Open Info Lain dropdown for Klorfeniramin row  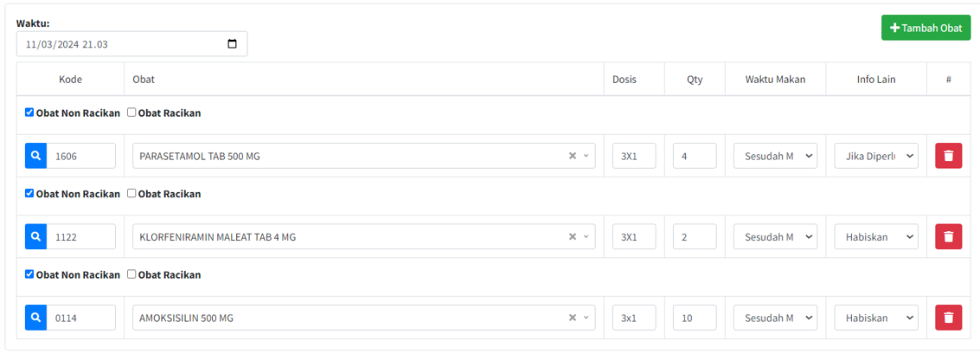click(x=875, y=237)
